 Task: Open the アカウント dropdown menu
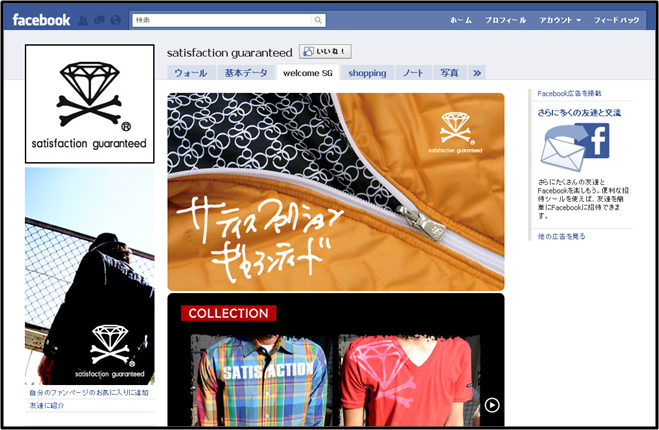(x=560, y=20)
